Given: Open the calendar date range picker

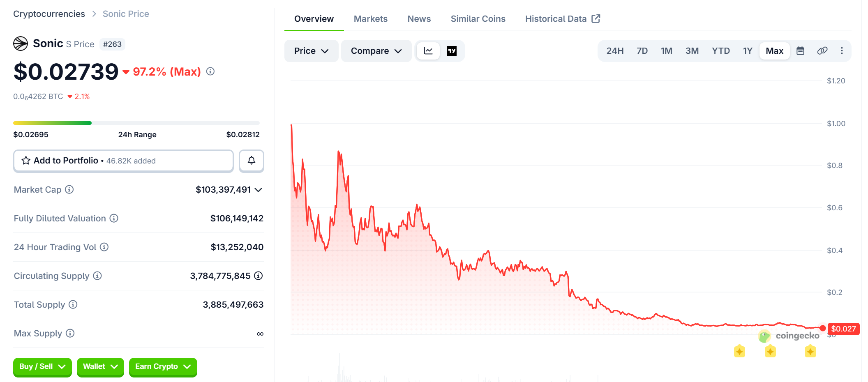Looking at the screenshot, I should 800,51.
